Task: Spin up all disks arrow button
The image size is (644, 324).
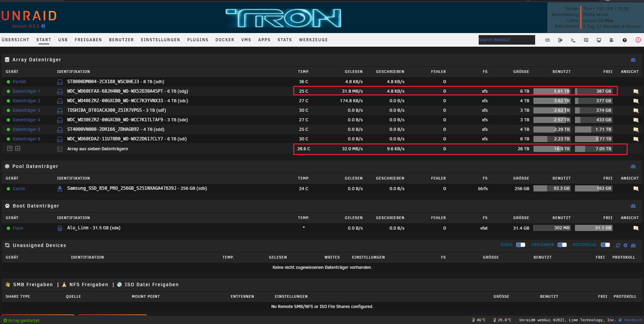Action: (x=18, y=149)
